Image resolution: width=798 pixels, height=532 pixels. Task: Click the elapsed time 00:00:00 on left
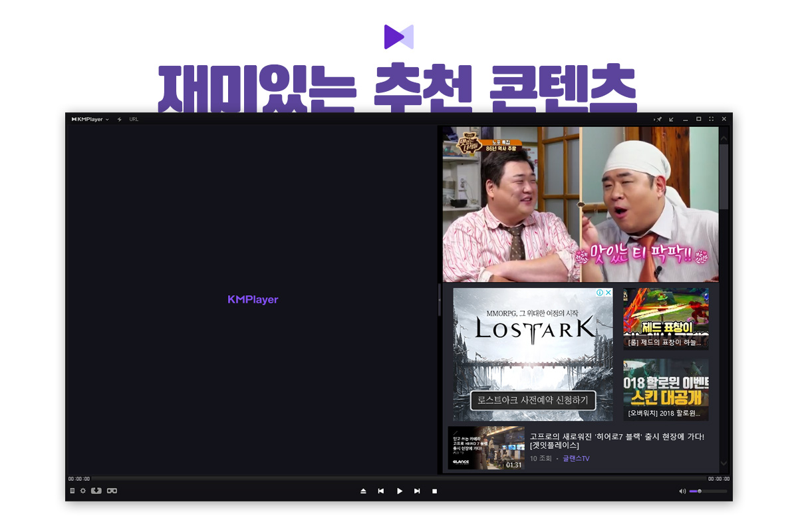[79, 479]
